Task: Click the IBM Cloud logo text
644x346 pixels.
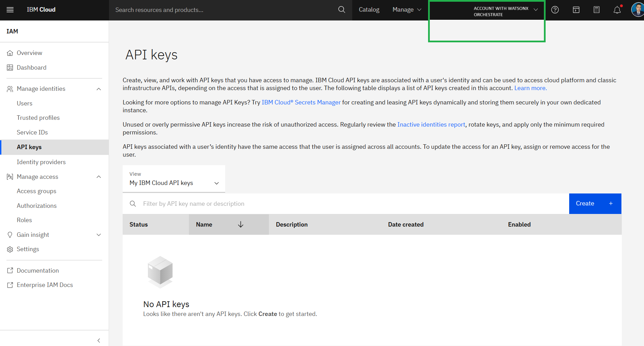Action: click(x=41, y=10)
